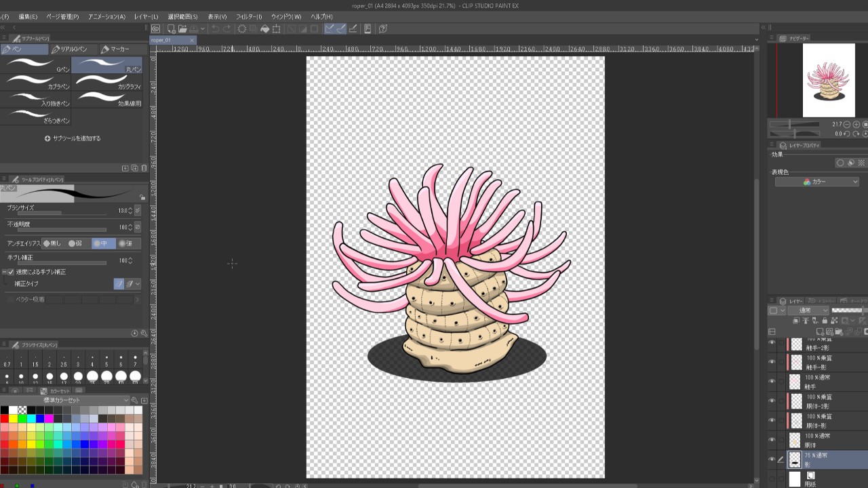Image resolution: width=868 pixels, height=488 pixels.
Task: Click navigator zoom in plus icon
Action: [856, 125]
